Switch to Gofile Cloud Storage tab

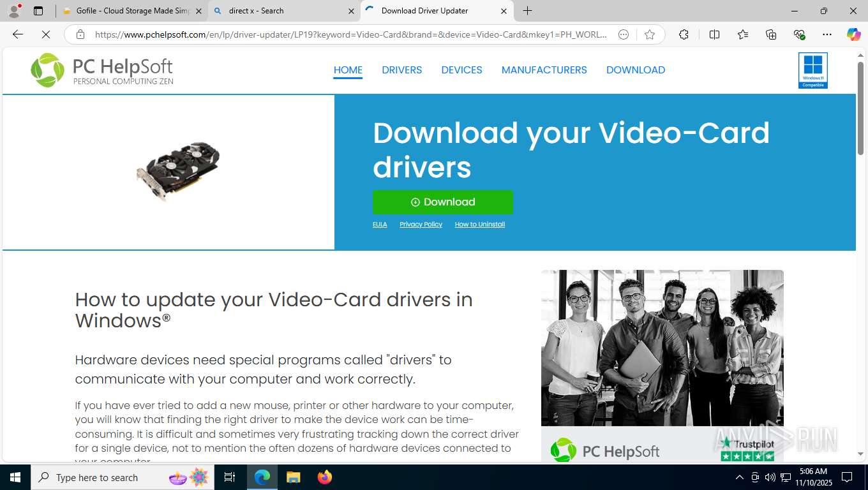coord(132,11)
